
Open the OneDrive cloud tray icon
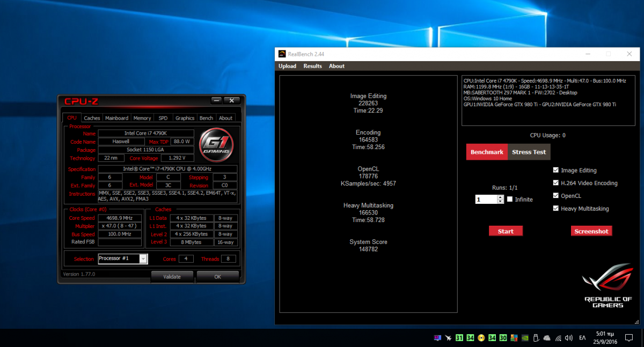(x=547, y=338)
